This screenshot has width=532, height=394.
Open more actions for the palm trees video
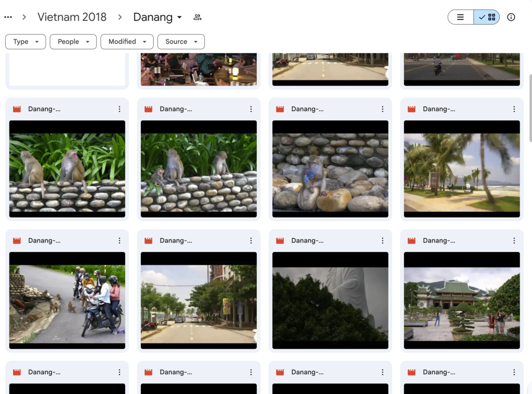[515, 109]
